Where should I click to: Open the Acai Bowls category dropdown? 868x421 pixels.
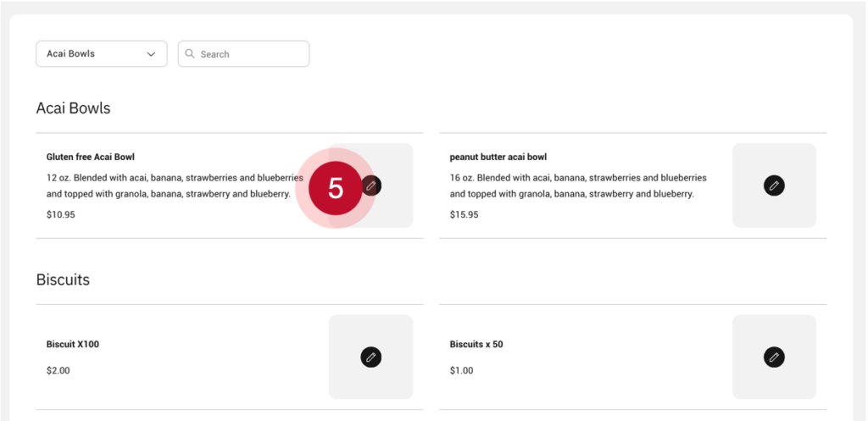101,53
